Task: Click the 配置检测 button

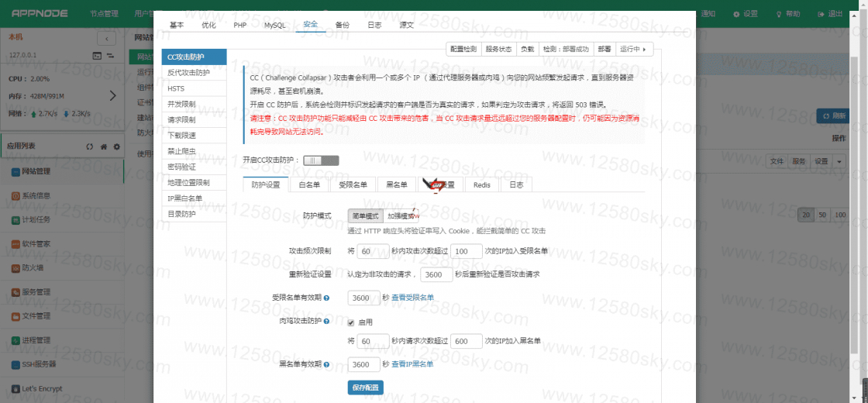Action: pos(463,50)
